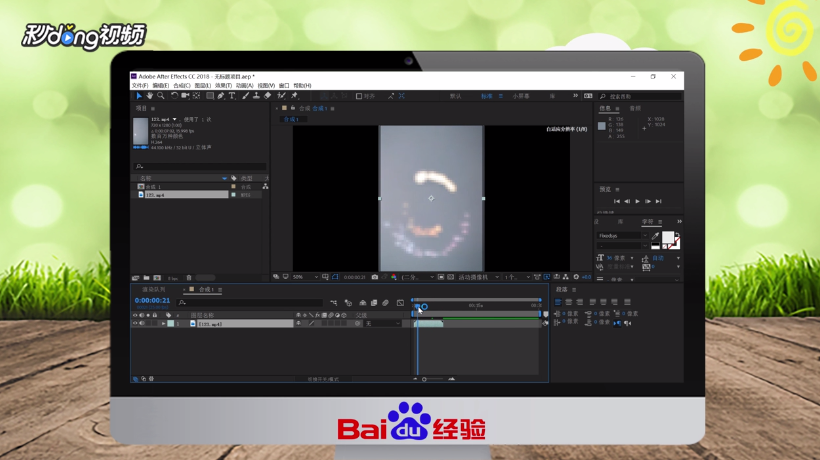Click the Standard workspace button
Image resolution: width=820 pixels, height=460 pixels.
[x=487, y=96]
